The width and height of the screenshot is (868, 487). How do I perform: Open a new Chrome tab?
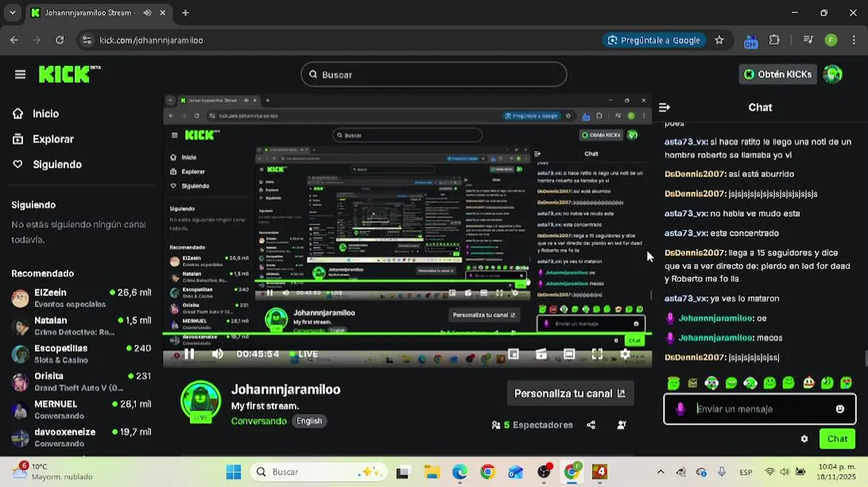pos(185,13)
